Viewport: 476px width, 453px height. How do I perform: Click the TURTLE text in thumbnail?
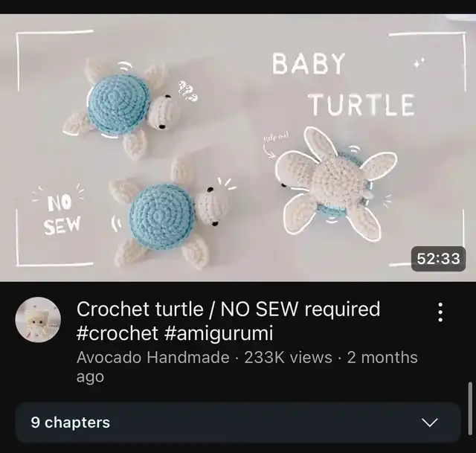click(x=362, y=104)
